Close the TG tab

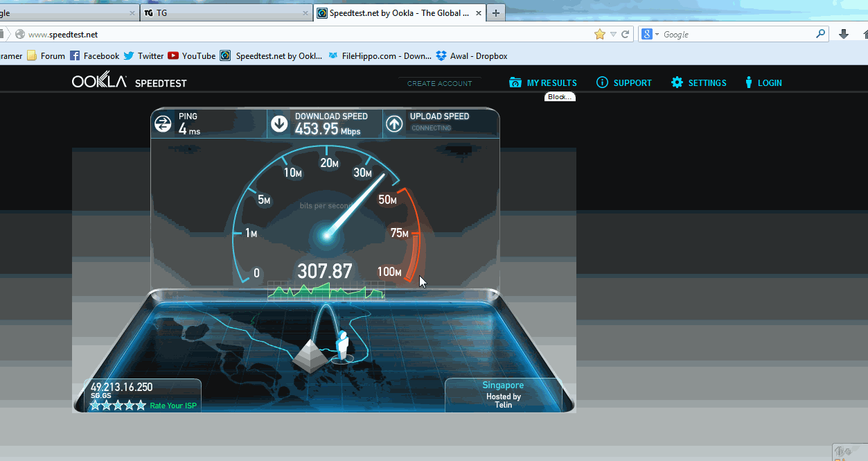pyautogui.click(x=305, y=12)
